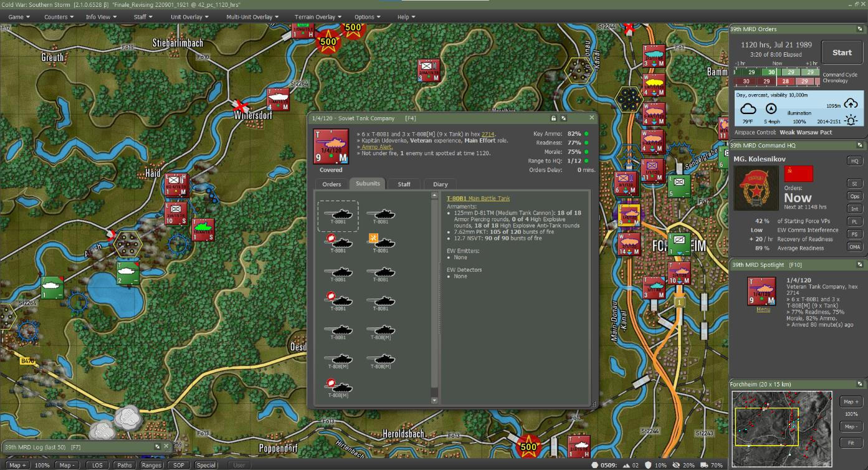This screenshot has width=868, height=470.
Task: Click the hex 2714 link
Action: (488, 134)
